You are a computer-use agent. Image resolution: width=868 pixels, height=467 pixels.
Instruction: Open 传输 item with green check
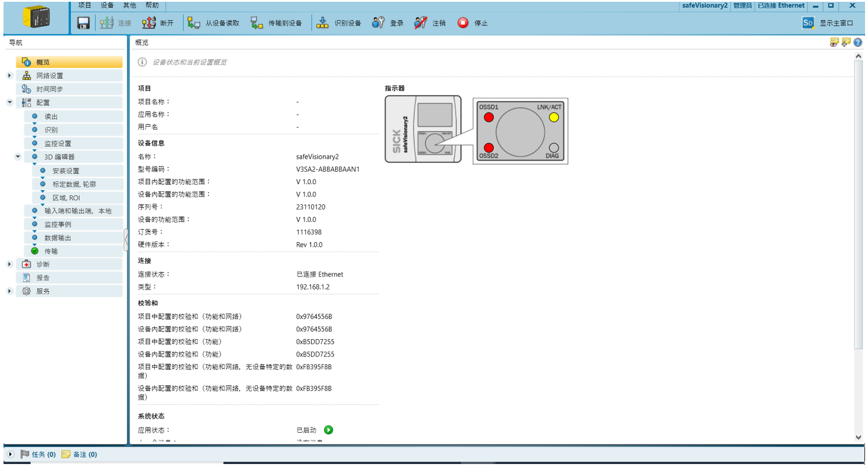[73, 251]
